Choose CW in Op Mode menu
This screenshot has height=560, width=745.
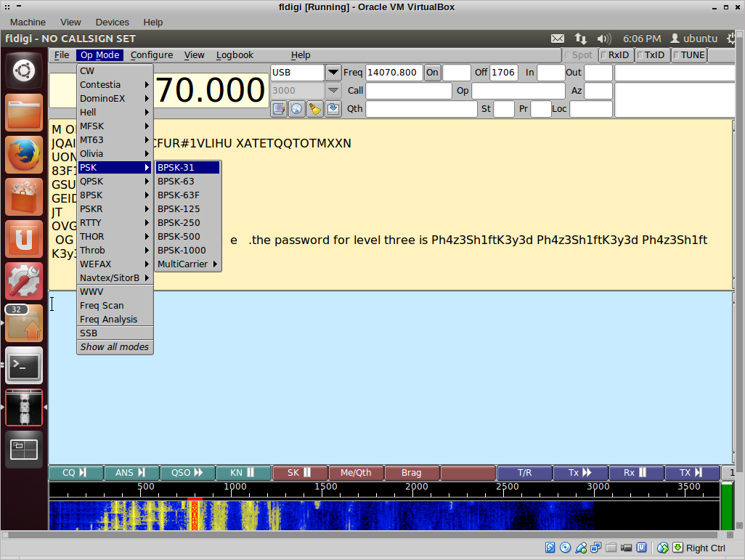click(x=115, y=71)
